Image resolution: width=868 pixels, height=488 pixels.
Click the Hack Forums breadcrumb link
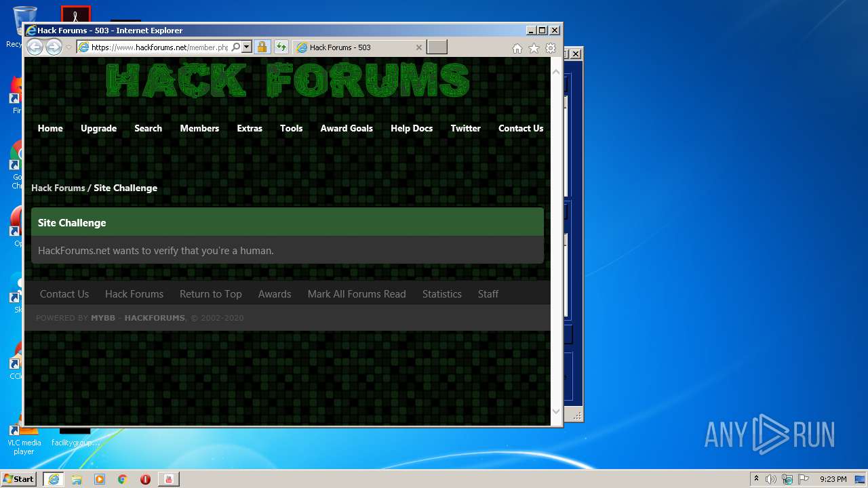point(58,188)
